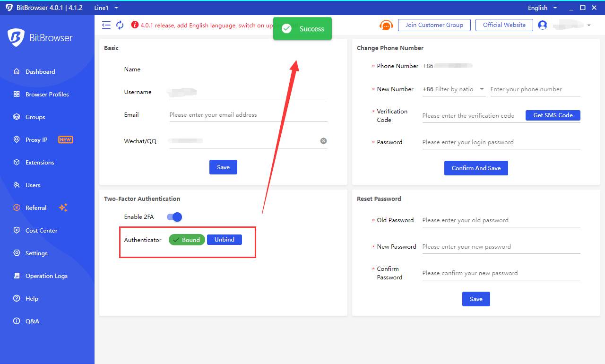The width and height of the screenshot is (605, 364).
Task: Click the refresh sync icon
Action: tap(120, 25)
